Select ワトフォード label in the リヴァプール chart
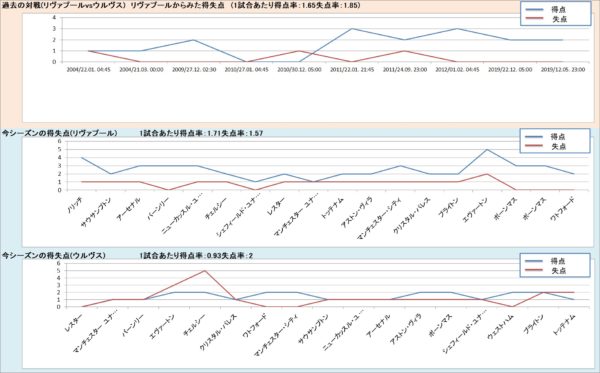Screen dimensions: 600x373 tap(562, 209)
